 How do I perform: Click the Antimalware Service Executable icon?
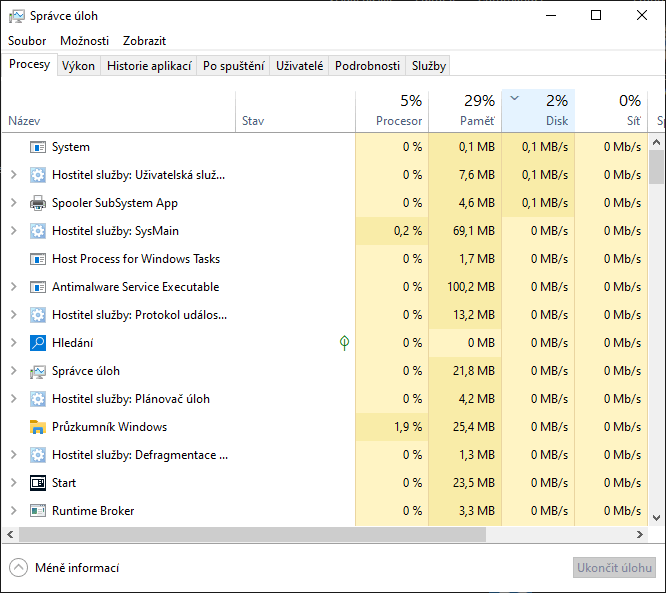[x=38, y=287]
